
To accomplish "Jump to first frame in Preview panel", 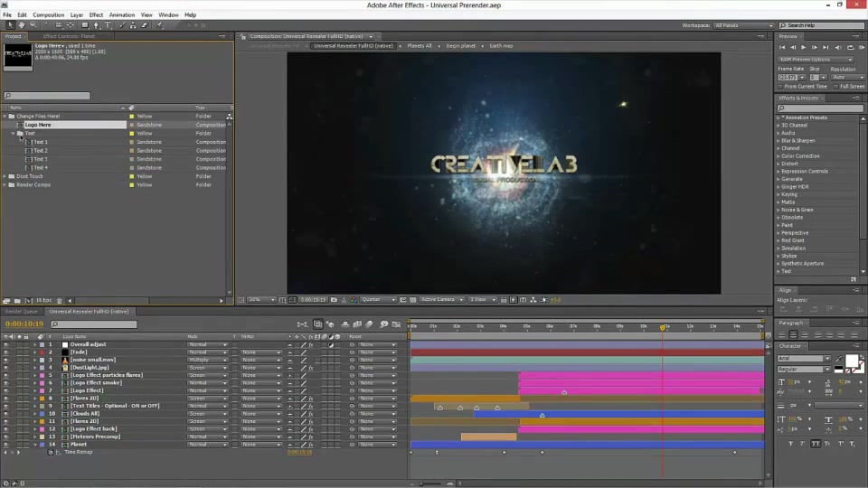I will coord(781,48).
